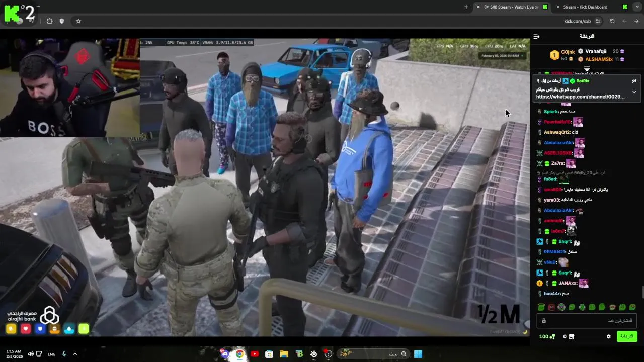Open Windows Start menu
This screenshot has width=644, height=362.
pyautogui.click(x=418, y=354)
